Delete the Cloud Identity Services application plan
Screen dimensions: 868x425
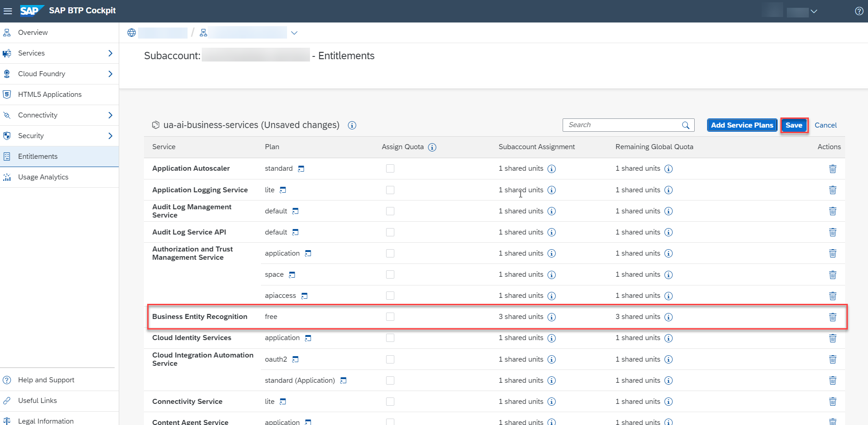click(x=833, y=338)
